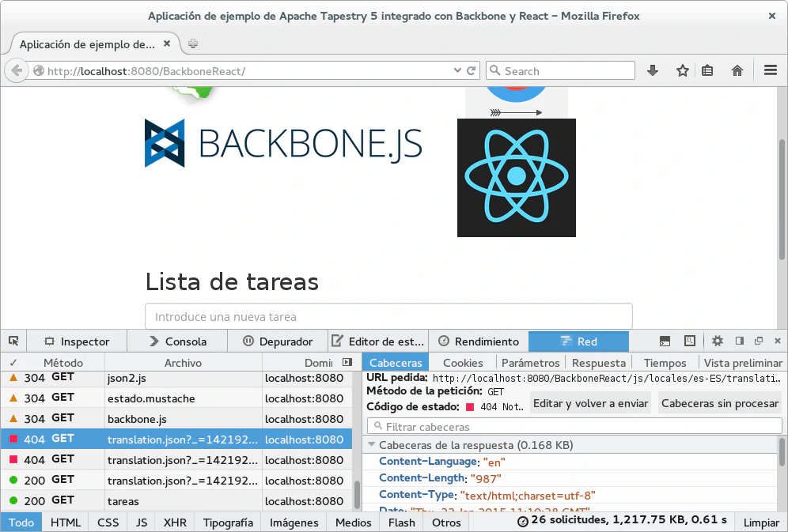The width and height of the screenshot is (788, 532).
Task: Toggle the split console icon in devtools
Action: tap(665, 341)
